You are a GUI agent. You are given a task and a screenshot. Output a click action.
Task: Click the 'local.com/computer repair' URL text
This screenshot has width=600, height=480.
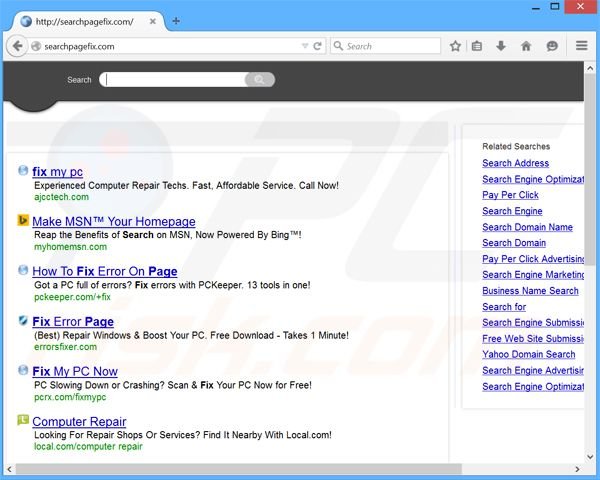point(88,447)
